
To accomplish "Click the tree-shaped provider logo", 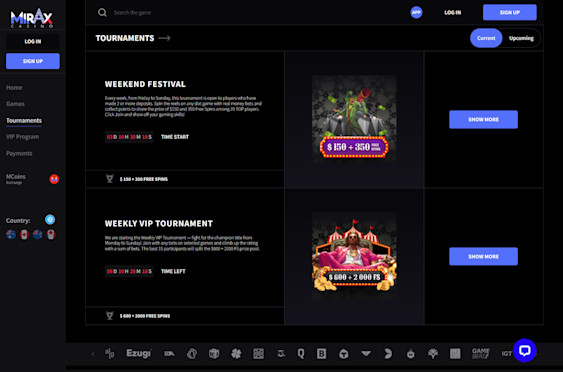I will click(433, 354).
